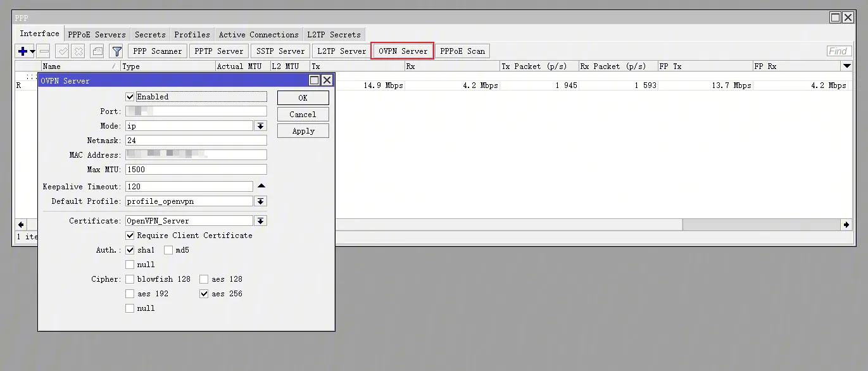Image resolution: width=868 pixels, height=371 pixels.
Task: Click the horizontal scrollbar right arrow
Action: 846,225
